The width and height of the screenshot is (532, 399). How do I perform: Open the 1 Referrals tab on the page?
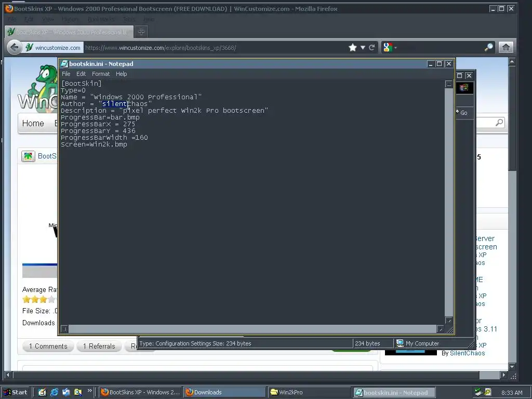99,346
